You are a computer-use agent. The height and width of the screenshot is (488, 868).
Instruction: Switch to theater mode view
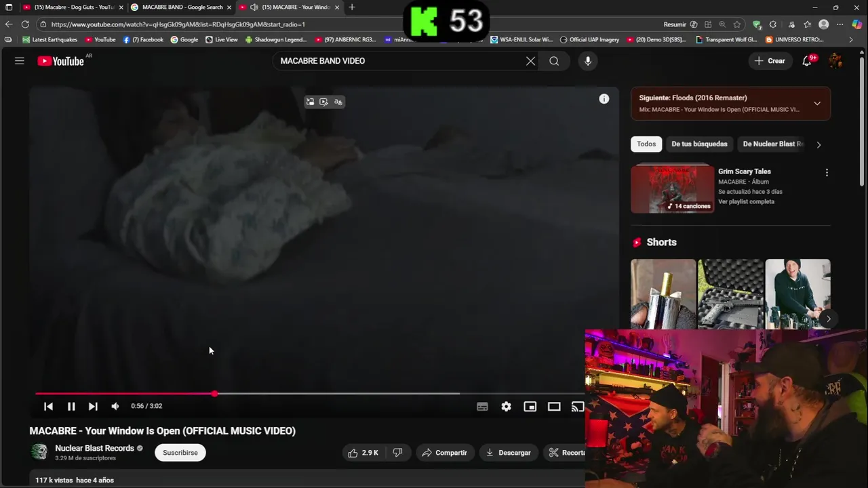coord(554,407)
